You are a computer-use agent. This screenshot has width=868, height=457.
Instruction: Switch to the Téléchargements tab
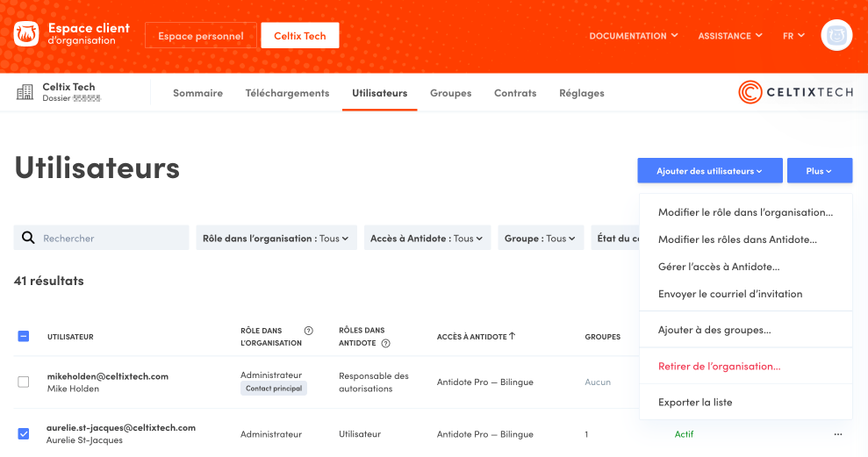click(x=287, y=93)
